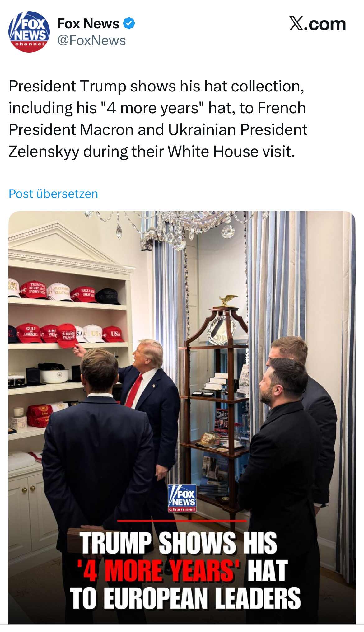Tap the word "Zelenskyy" in the post text
364x632 pixels.
click(x=44, y=152)
